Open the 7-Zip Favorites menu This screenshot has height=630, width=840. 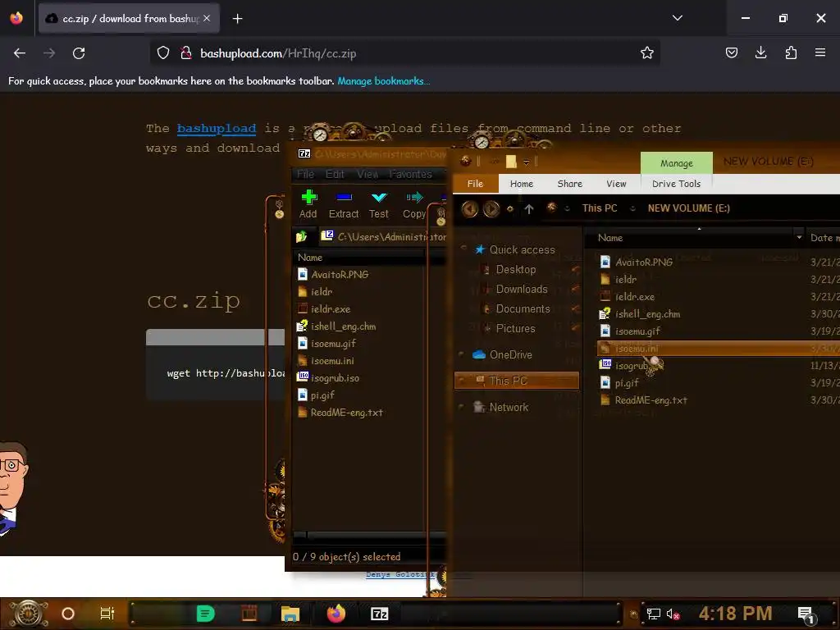point(410,174)
